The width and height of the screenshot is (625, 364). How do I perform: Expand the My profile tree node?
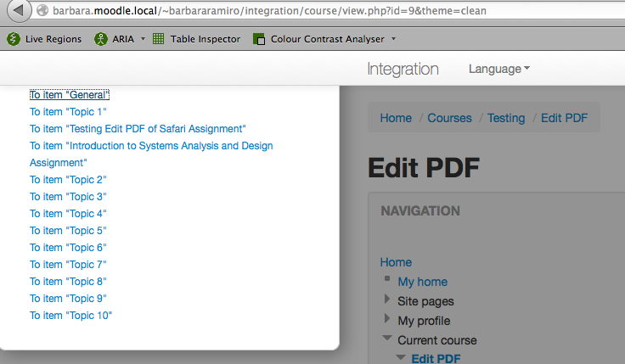386,318
